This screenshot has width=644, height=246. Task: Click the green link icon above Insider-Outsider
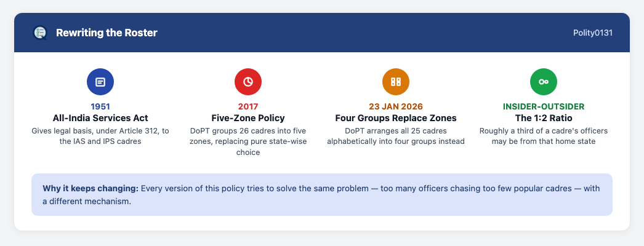[x=544, y=82]
